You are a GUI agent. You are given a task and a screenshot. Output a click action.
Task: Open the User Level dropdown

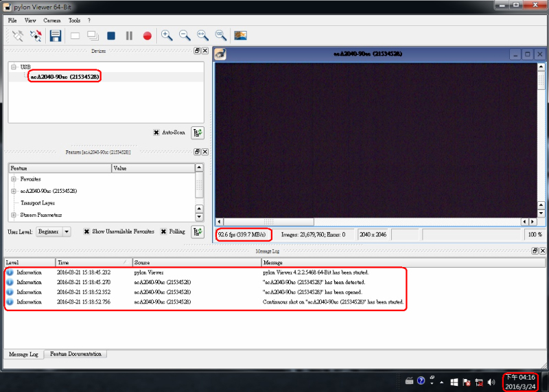pyautogui.click(x=54, y=231)
